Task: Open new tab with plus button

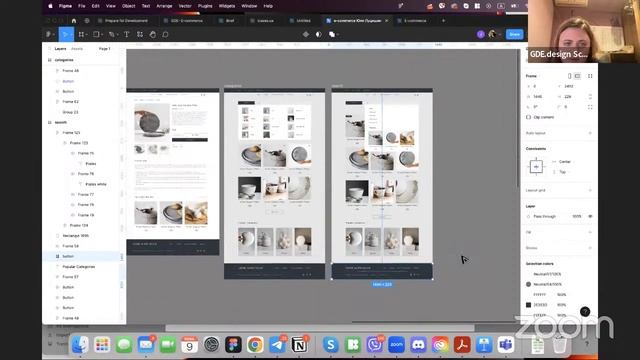Action: coord(444,20)
